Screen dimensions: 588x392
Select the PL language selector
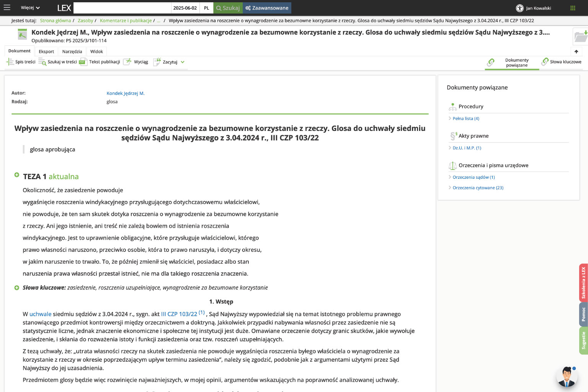(207, 8)
